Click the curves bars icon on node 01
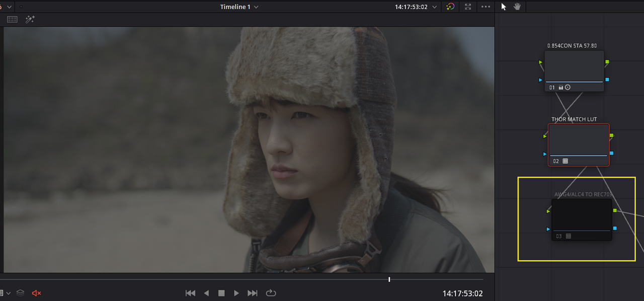 (x=560, y=88)
